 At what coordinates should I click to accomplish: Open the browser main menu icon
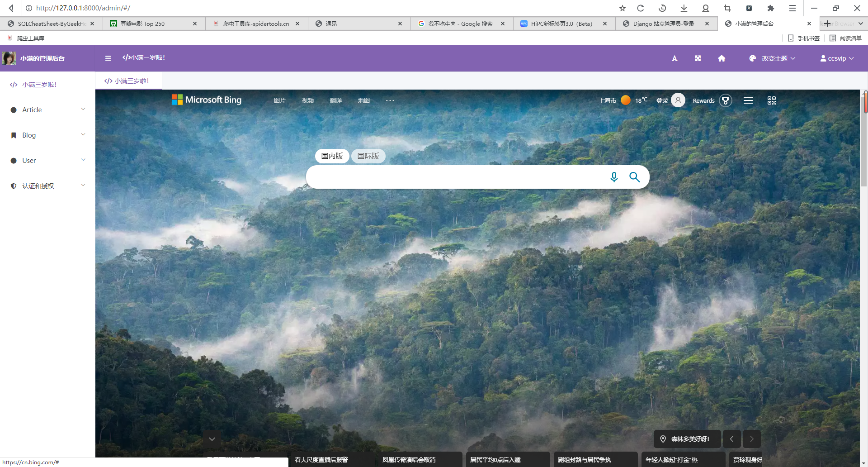point(793,8)
